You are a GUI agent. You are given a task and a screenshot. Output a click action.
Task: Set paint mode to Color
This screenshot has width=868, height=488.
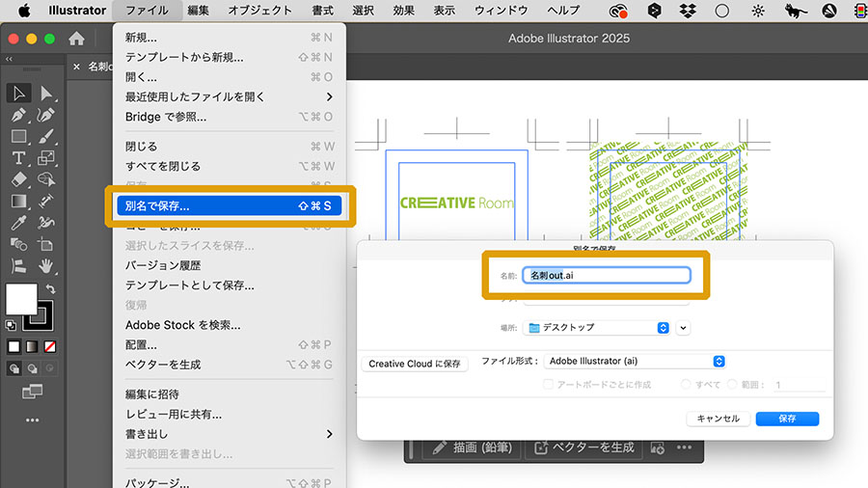14,347
